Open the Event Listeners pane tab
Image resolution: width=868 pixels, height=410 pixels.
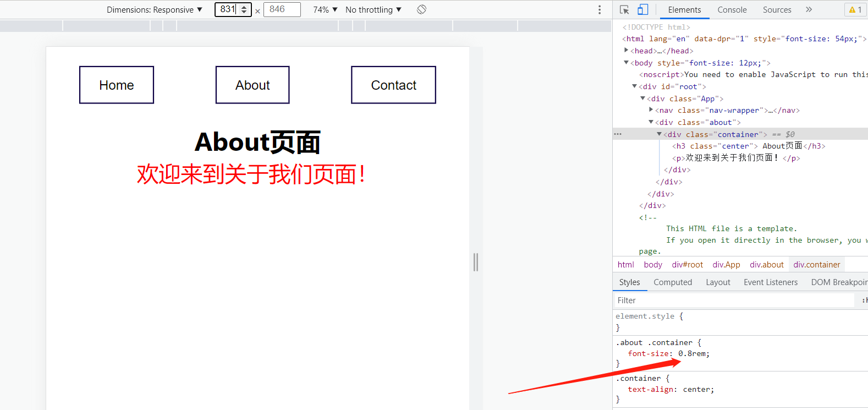tap(770, 282)
